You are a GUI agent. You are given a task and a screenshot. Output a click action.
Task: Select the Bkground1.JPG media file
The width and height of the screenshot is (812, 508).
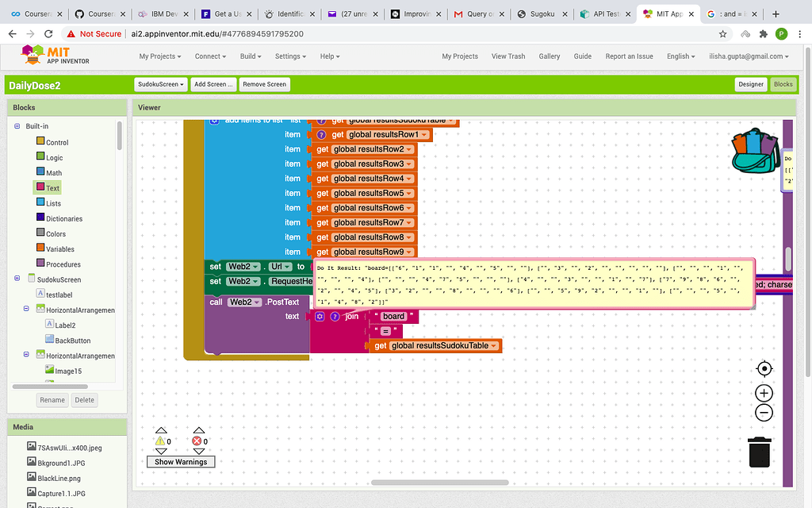(56, 463)
